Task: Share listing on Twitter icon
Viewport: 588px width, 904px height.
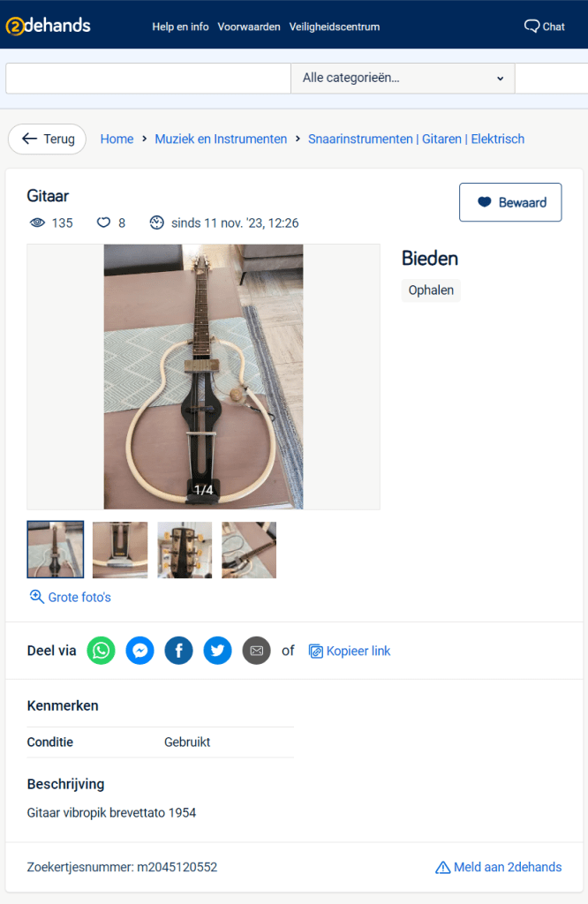Action: 217,651
